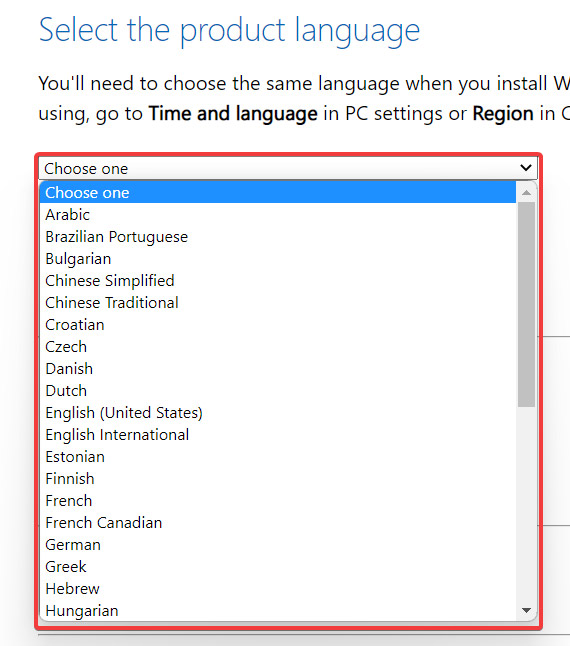Click the dropdown list scrollbar thumb
Viewport: 570px width, 646px height.
pos(526,304)
